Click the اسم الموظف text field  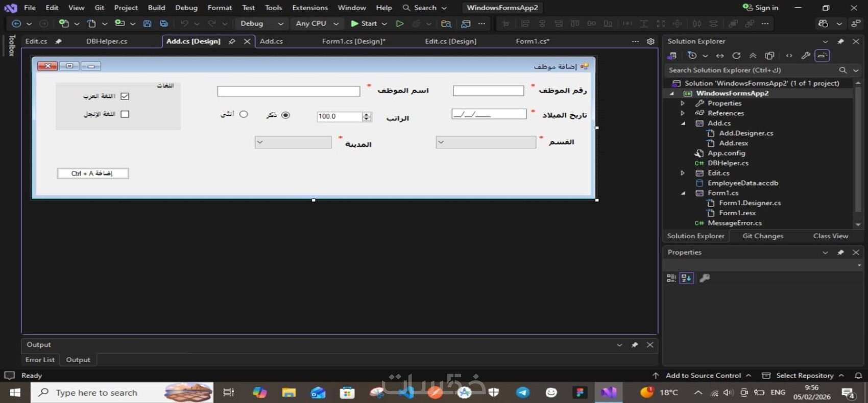point(288,91)
